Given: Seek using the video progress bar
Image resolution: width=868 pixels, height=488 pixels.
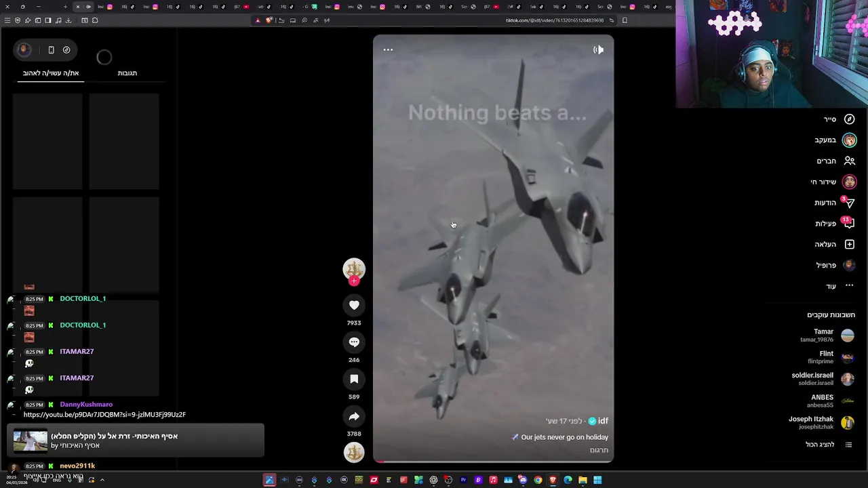Looking at the screenshot, I should point(493,462).
